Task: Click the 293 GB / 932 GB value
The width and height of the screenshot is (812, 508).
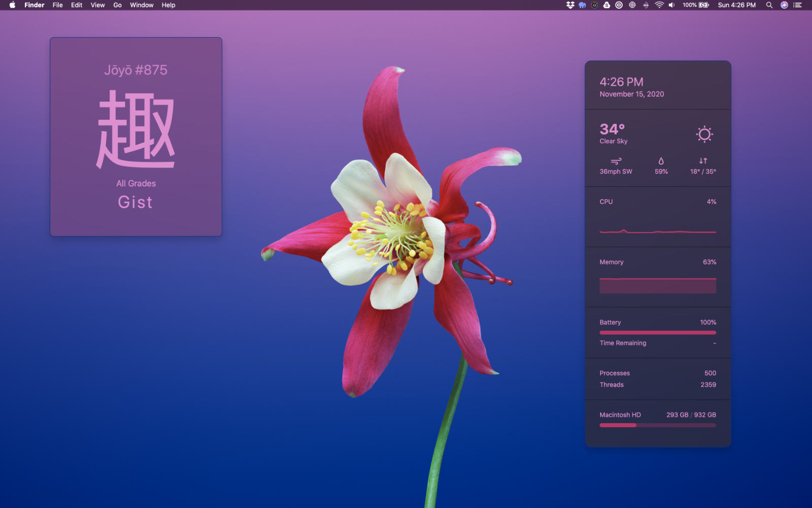Action: (x=691, y=415)
